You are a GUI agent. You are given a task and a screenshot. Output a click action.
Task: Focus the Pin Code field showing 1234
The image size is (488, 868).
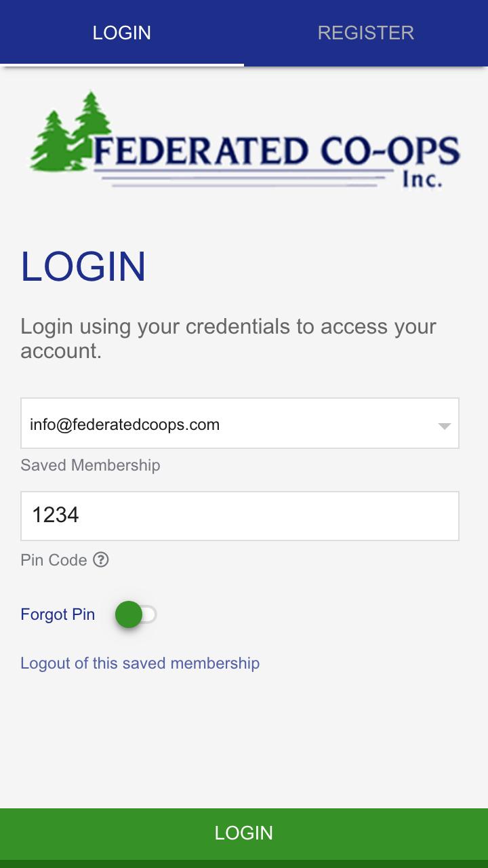click(240, 516)
